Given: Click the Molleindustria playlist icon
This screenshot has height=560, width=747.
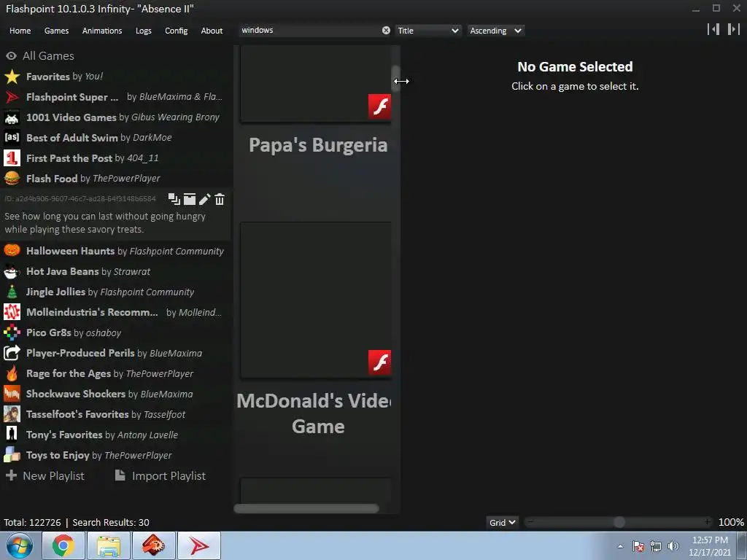Looking at the screenshot, I should click(x=12, y=312).
